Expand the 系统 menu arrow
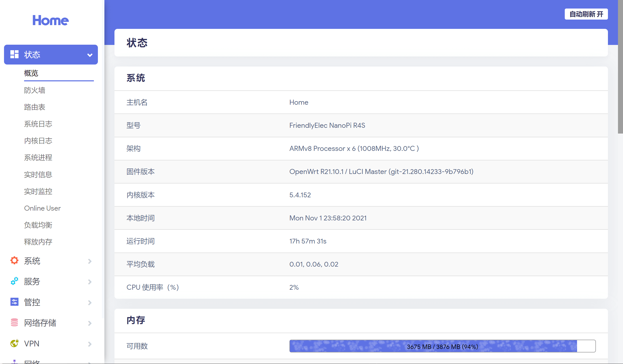Screen dimensions: 623x364 [90, 261]
